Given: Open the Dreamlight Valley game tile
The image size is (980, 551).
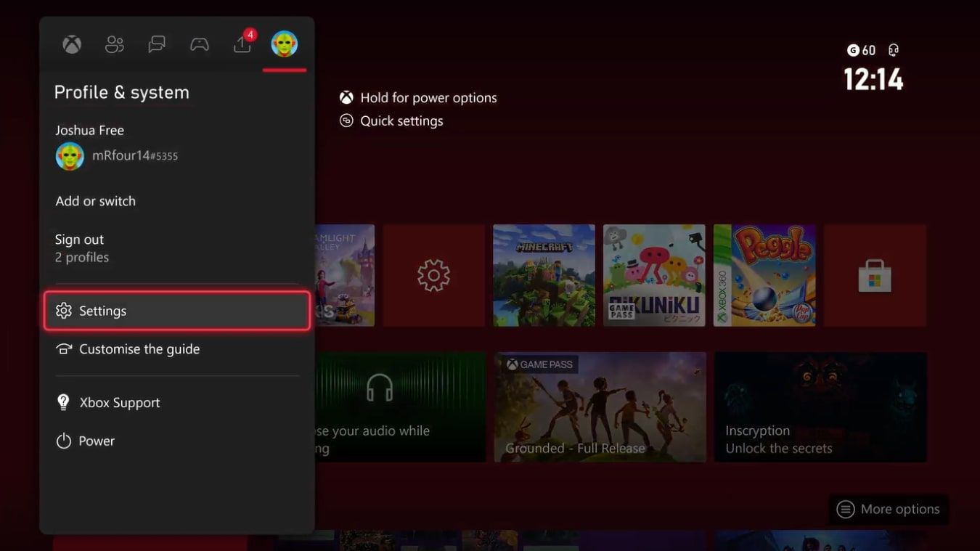Looking at the screenshot, I should (345, 275).
